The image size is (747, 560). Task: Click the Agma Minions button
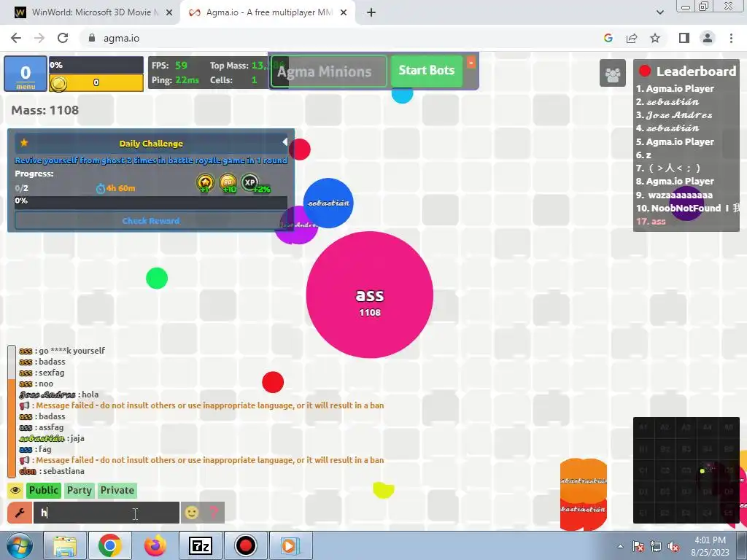328,71
